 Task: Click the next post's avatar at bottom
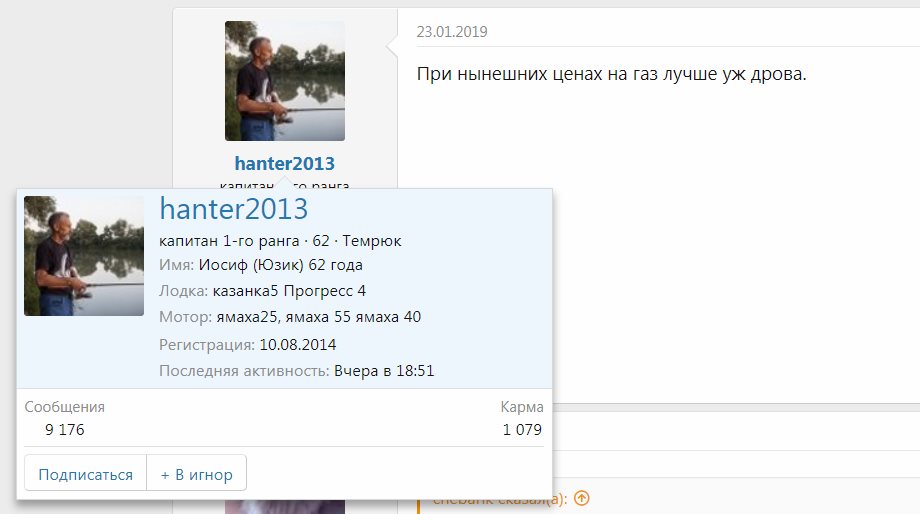285,506
